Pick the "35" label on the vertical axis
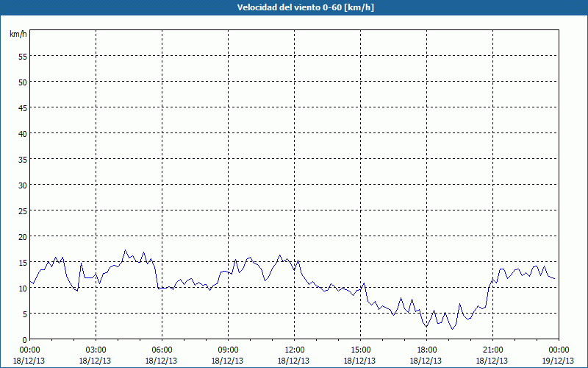588x368 pixels. coord(23,159)
